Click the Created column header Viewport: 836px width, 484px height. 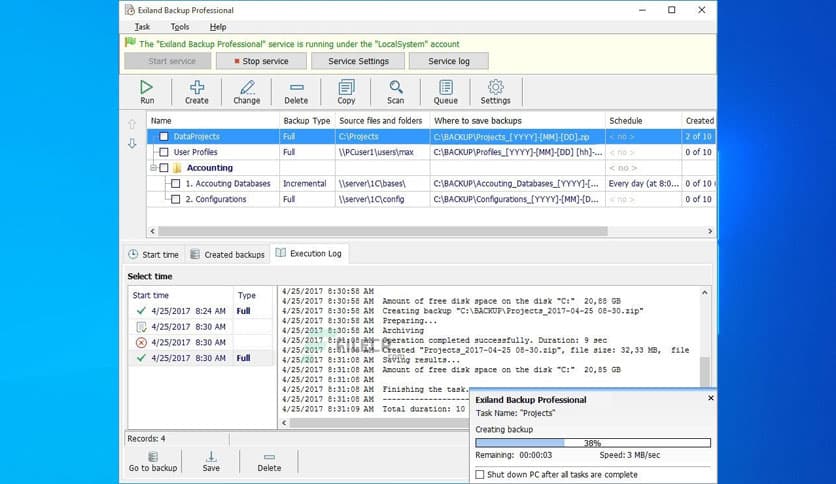tap(699, 121)
